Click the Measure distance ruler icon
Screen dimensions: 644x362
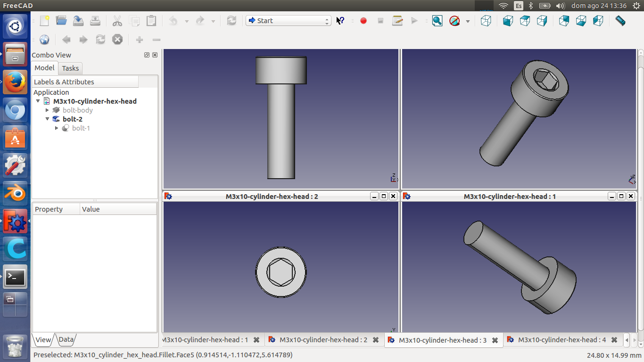pos(620,21)
